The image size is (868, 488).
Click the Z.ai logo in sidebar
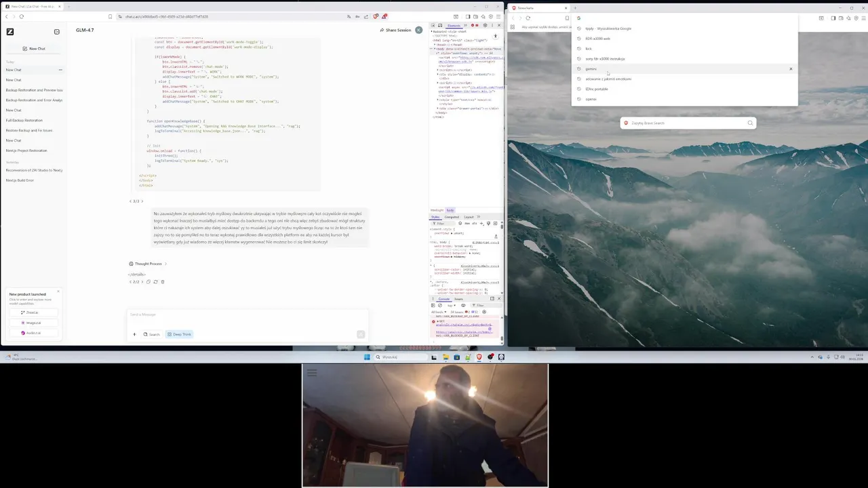[x=9, y=31]
